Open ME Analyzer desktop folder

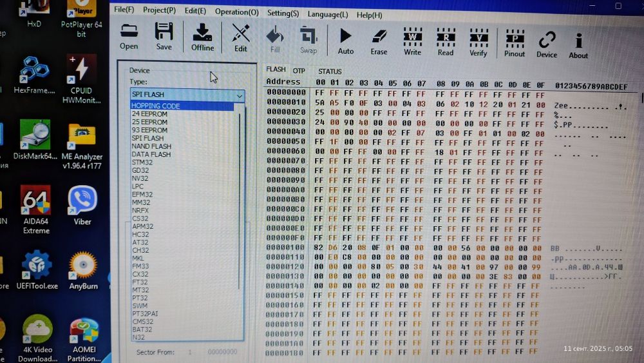click(x=82, y=146)
